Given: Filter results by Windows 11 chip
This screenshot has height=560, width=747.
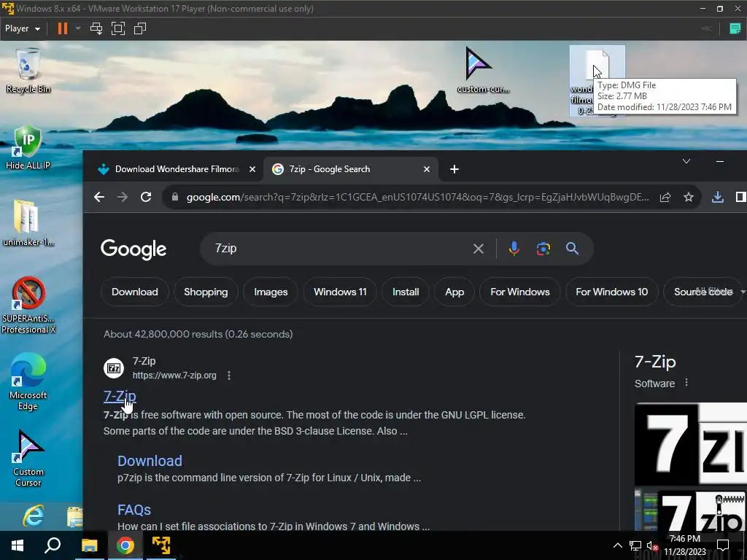Looking at the screenshot, I should 340,292.
